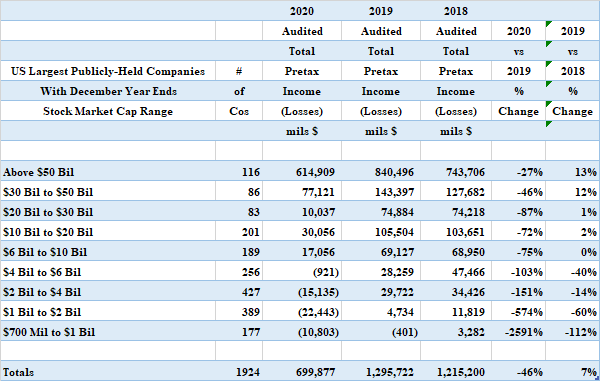600x381 pixels.
Task: Click the 74,884 cell
Action: (397, 212)
